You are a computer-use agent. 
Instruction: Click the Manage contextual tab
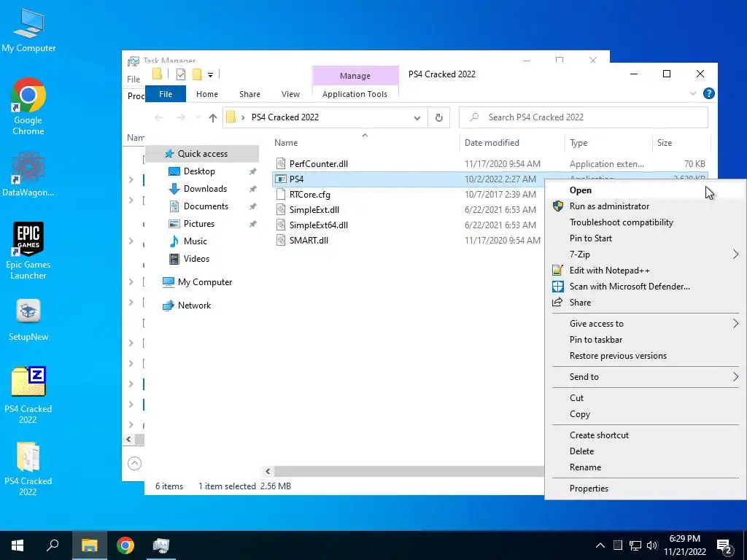(x=355, y=76)
